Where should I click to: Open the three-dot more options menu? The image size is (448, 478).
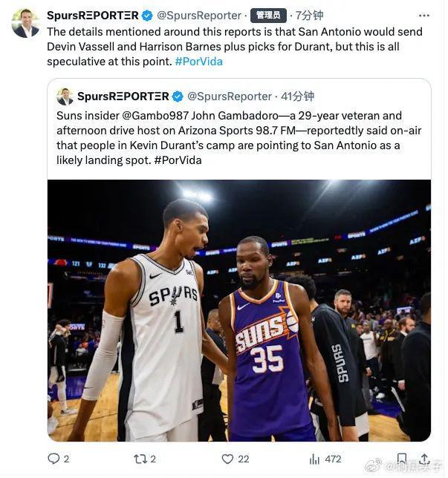point(426,15)
